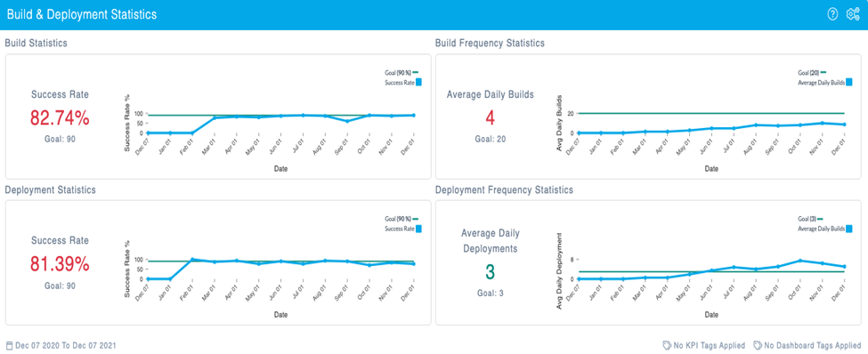Click Oct 01 peak point in Deployment Frequency chart
868x354 pixels.
tap(800, 261)
